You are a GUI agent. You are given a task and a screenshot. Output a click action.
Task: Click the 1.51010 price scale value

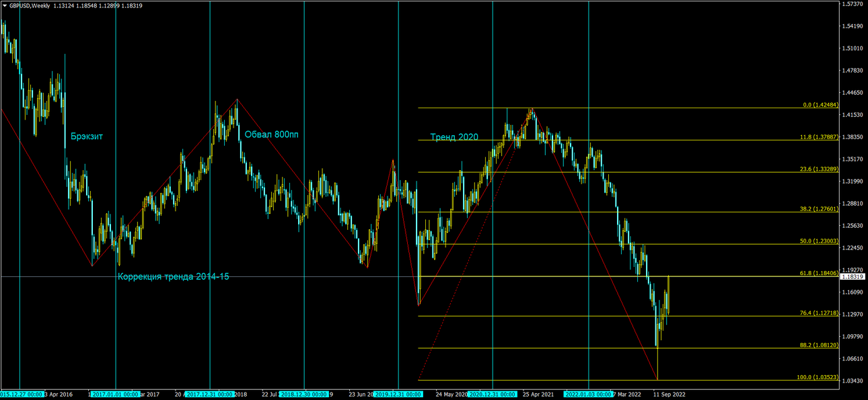click(x=853, y=48)
